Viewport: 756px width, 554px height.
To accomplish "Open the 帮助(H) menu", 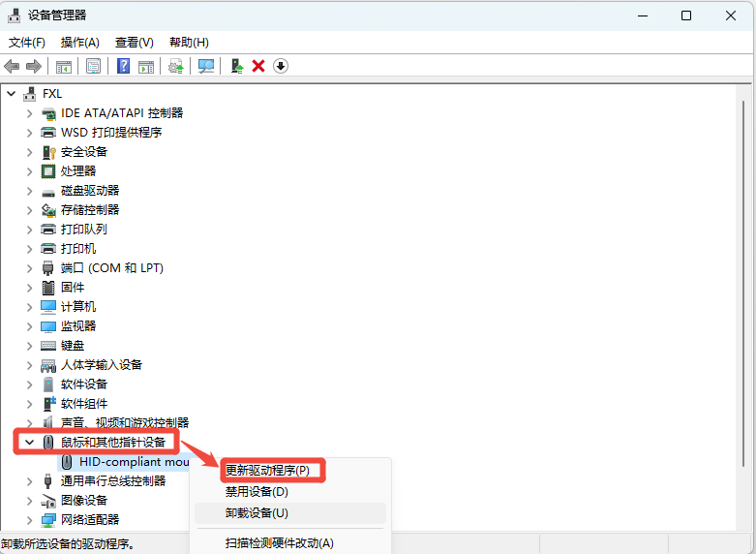I will [x=189, y=43].
